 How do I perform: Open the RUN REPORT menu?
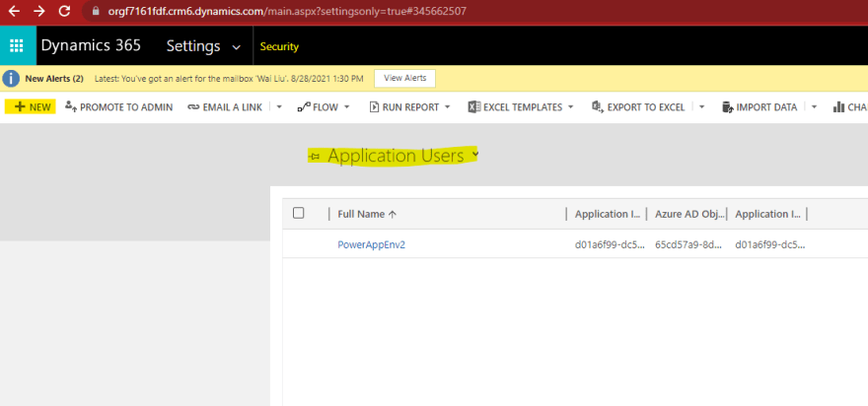409,107
